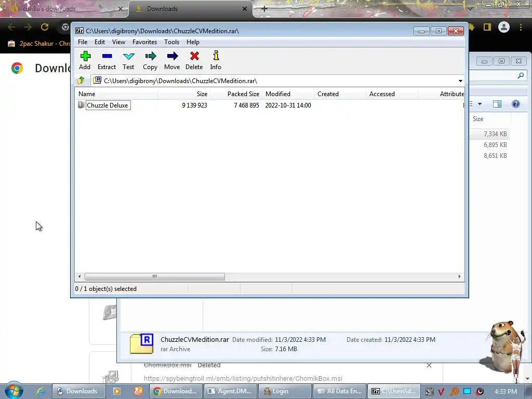The height and width of the screenshot is (399, 532).
Task: Sort by the Modified column header
Action: pos(288,94)
